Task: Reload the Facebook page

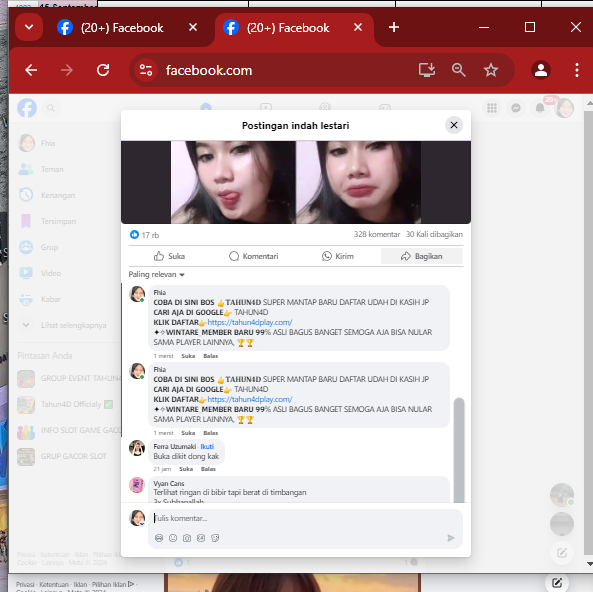Action: 103,70
